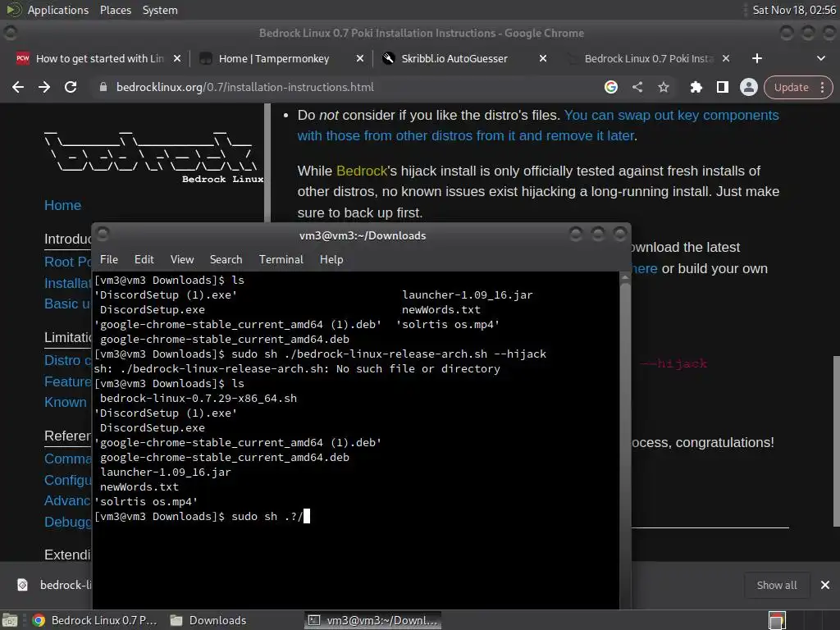Click Show all in the downloads bar
The width and height of the screenshot is (840, 630).
coord(776,585)
